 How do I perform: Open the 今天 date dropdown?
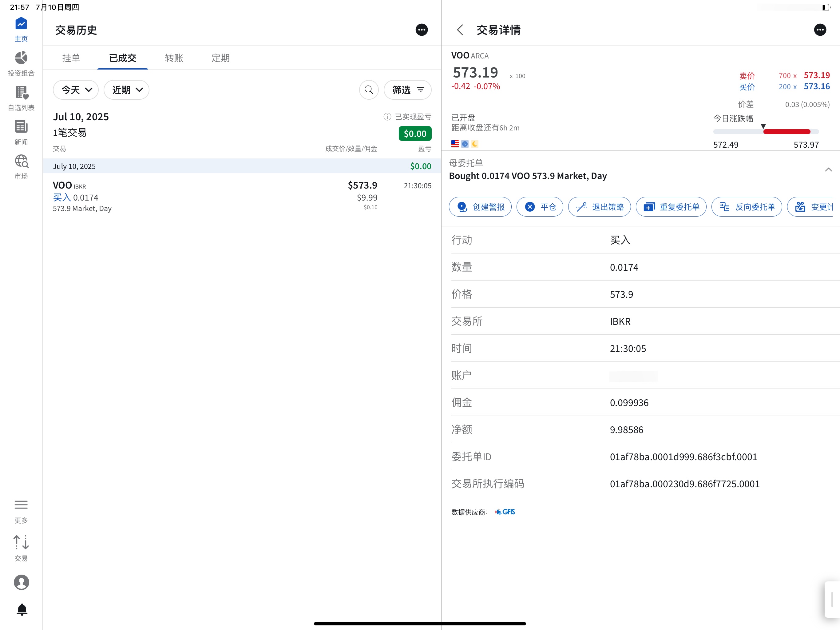(x=76, y=90)
